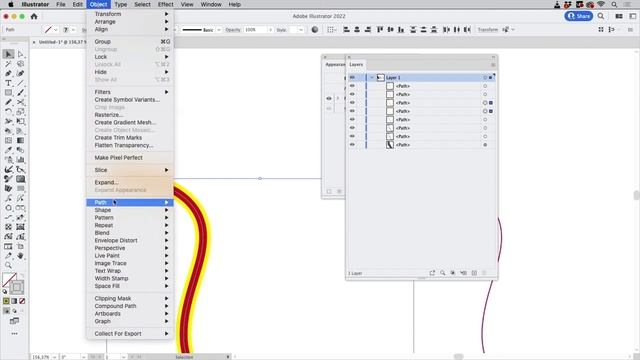Click the Stroke swatch in toolbar
The height and width of the screenshot is (360, 640).
tap(17, 288)
